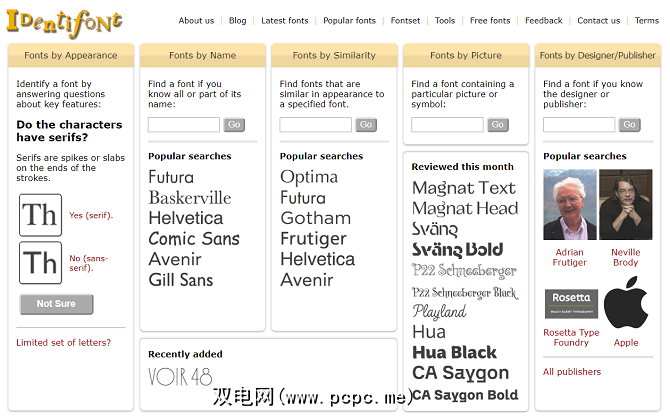Open Helvetica in Fonts by Name
Screen dimensions: 670x420
coord(186,218)
